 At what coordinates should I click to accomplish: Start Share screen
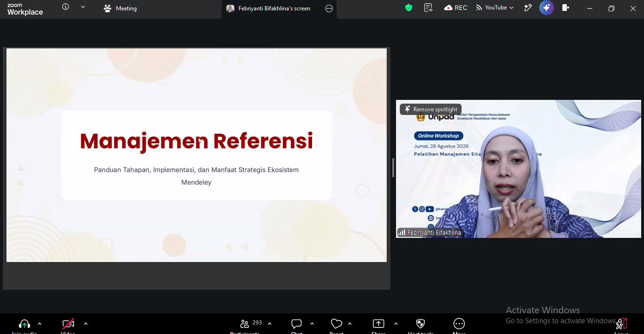(x=379, y=325)
